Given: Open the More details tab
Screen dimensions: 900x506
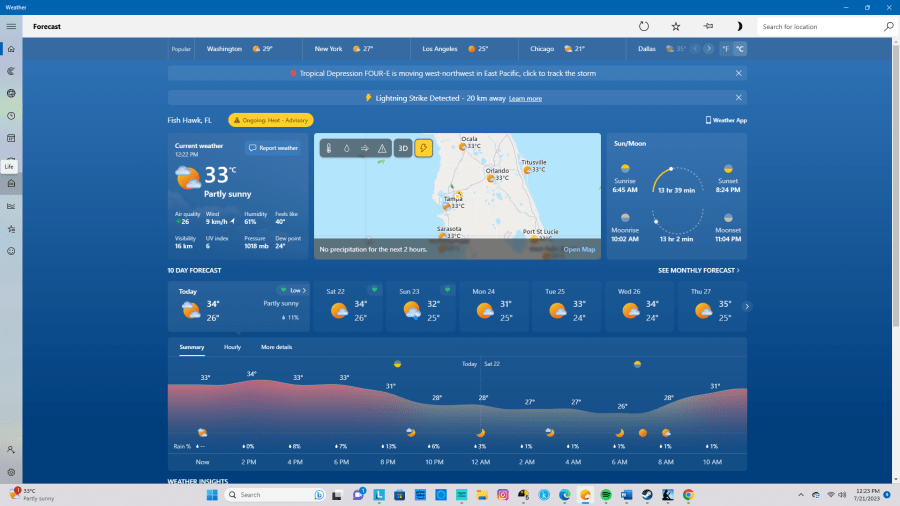Looking at the screenshot, I should click(276, 347).
